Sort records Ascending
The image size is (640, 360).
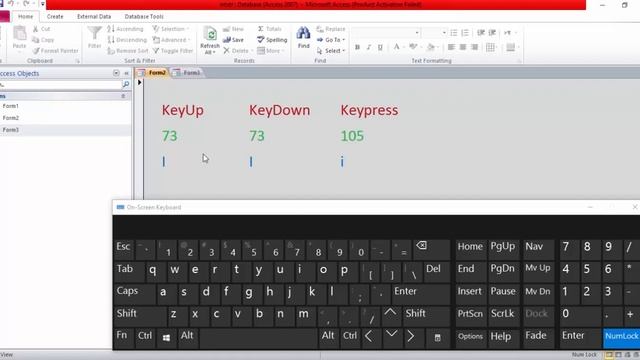tap(126, 29)
